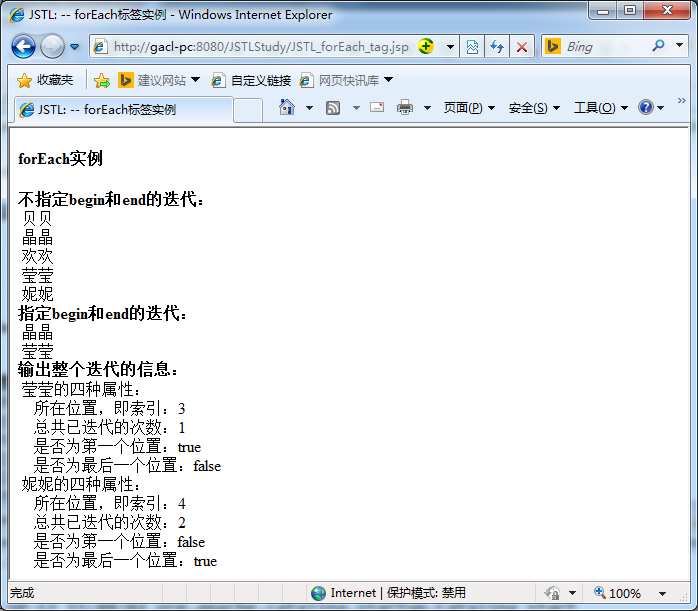The width and height of the screenshot is (698, 611).
Task: Open a new blank tab
Action: click(248, 109)
